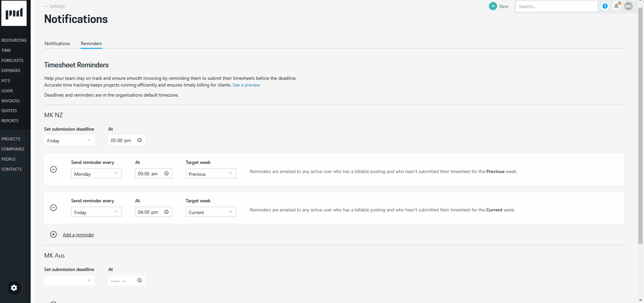Expand the empty MK Aus deadline dropdown
Viewport: 644px width, 303px height.
pyautogui.click(x=69, y=280)
